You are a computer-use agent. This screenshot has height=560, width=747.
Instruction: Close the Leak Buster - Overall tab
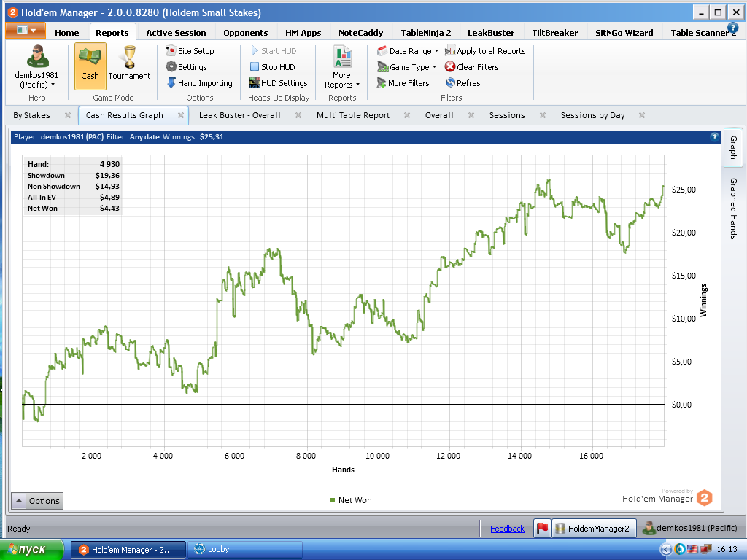tap(298, 115)
